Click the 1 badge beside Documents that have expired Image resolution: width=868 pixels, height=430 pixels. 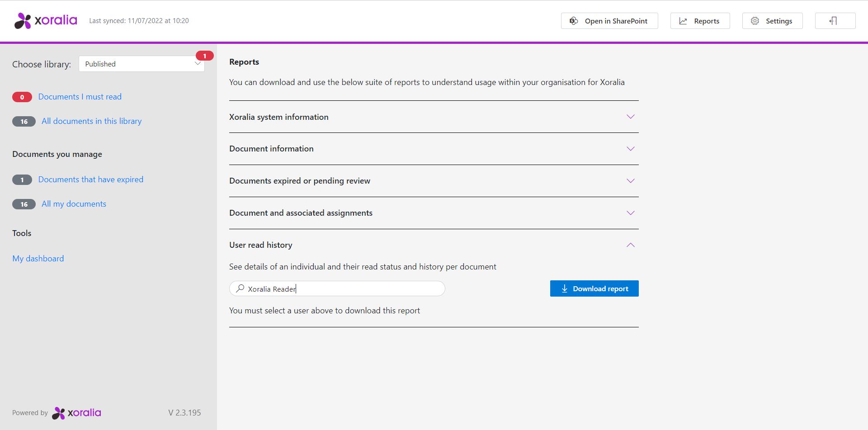[x=22, y=180]
